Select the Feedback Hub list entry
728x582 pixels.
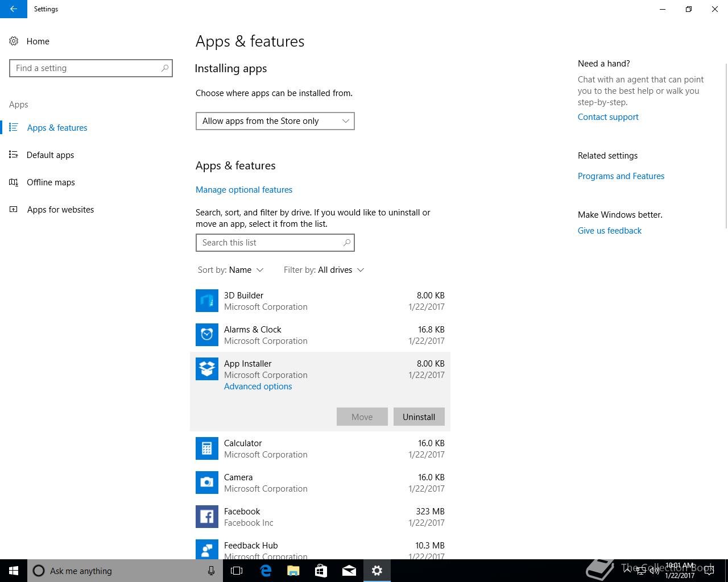coord(320,547)
